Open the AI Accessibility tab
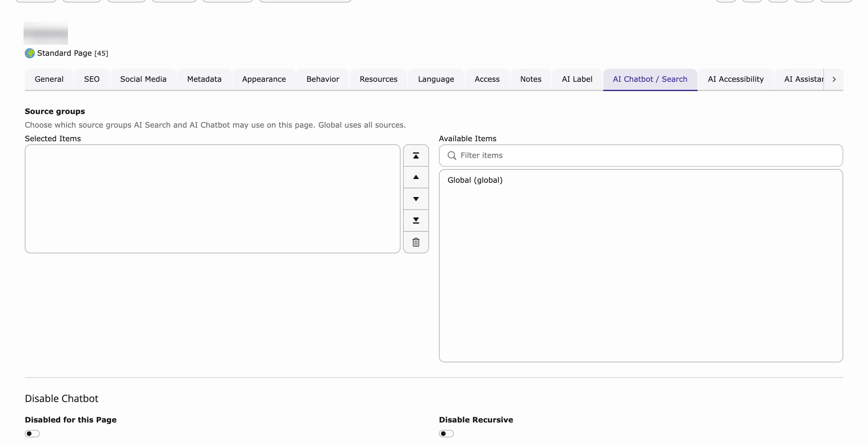The width and height of the screenshot is (868, 446). pyautogui.click(x=736, y=79)
